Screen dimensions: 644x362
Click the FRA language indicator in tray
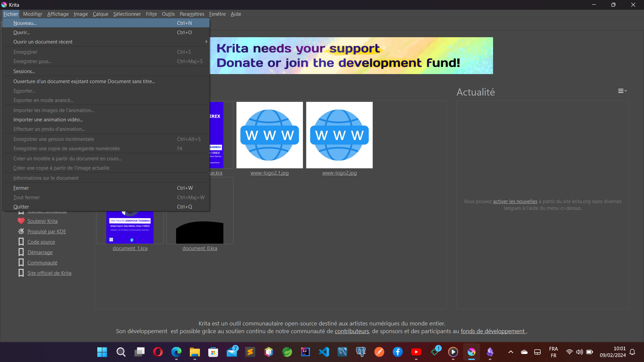tap(553, 352)
